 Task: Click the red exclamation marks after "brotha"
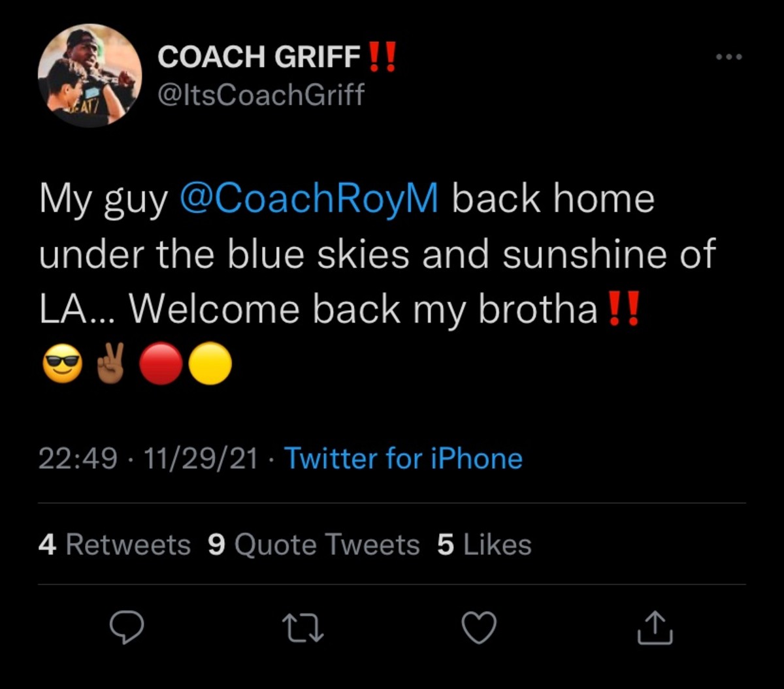[623, 310]
